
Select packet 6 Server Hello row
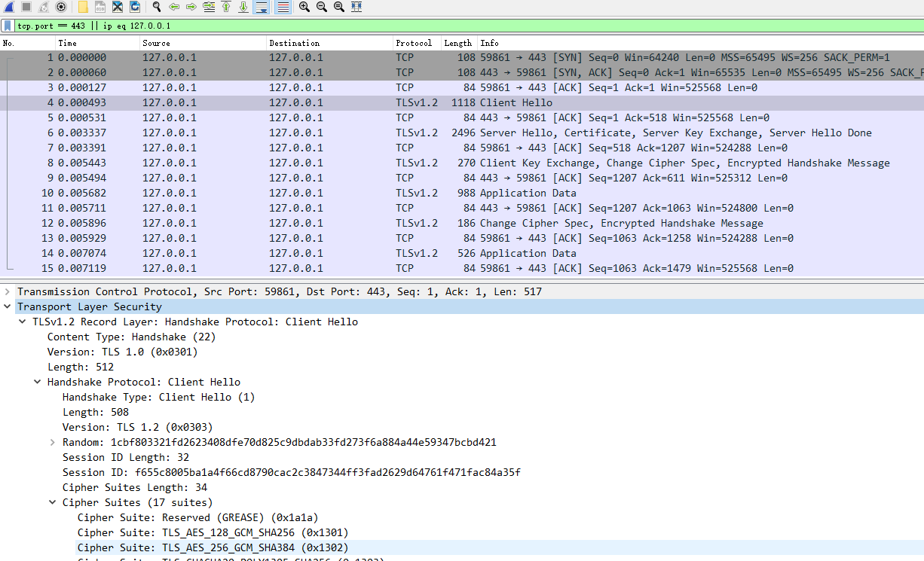(452, 133)
